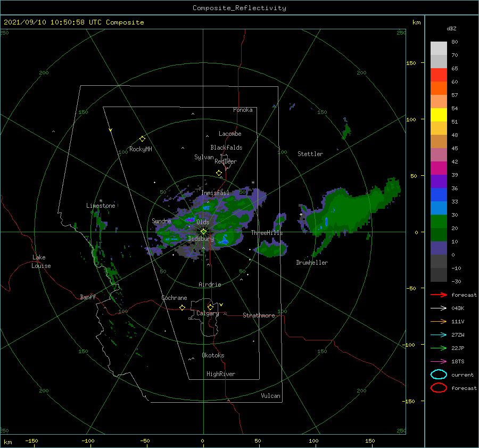Image resolution: width=479 pixels, height=448 pixels.
Task: Click the bright green swatch above 20
Action: coord(439,222)
